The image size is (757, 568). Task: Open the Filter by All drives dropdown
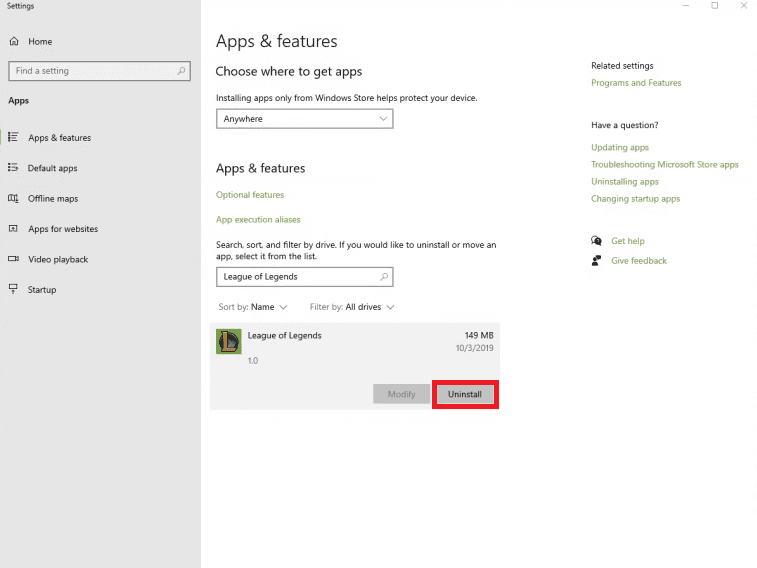(x=352, y=307)
